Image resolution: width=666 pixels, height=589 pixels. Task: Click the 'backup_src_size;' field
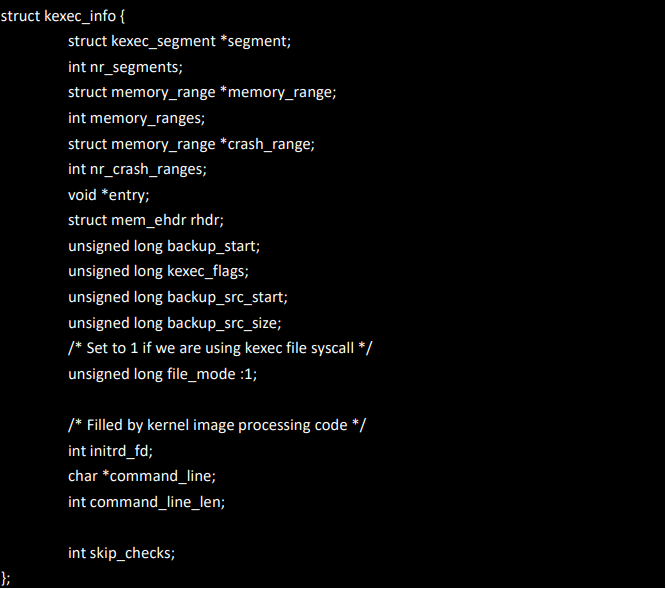point(224,323)
